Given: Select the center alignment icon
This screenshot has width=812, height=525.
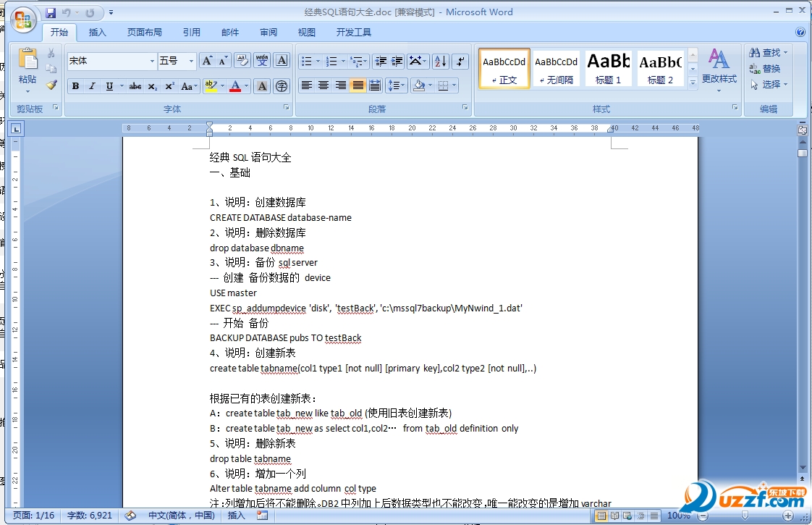Looking at the screenshot, I should click(x=323, y=85).
